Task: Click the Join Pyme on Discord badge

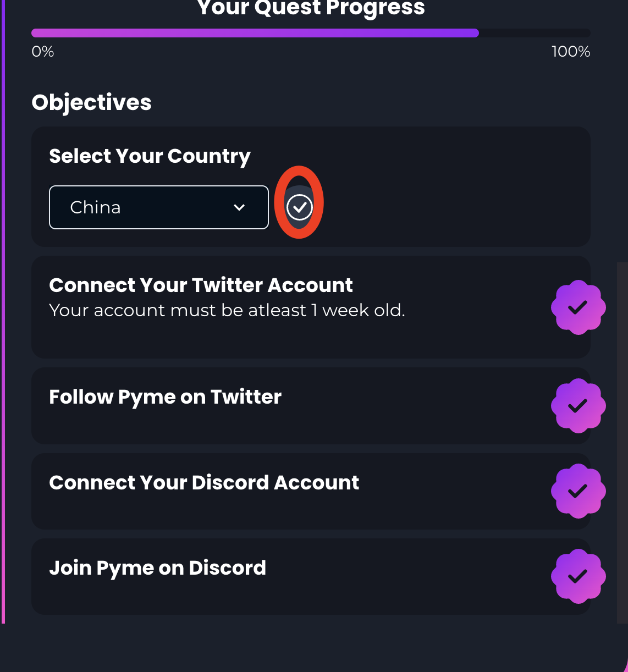Action: [578, 576]
